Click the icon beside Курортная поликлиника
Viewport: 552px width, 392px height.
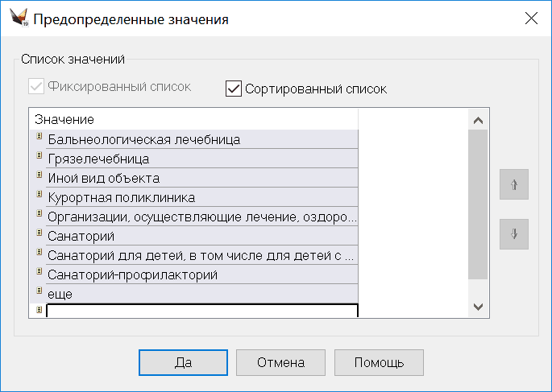pos(39,196)
